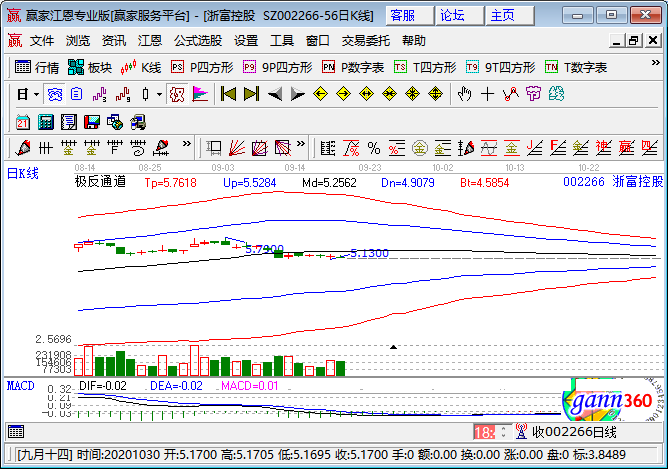Click the keyboard grid status bar icon

coord(16,432)
